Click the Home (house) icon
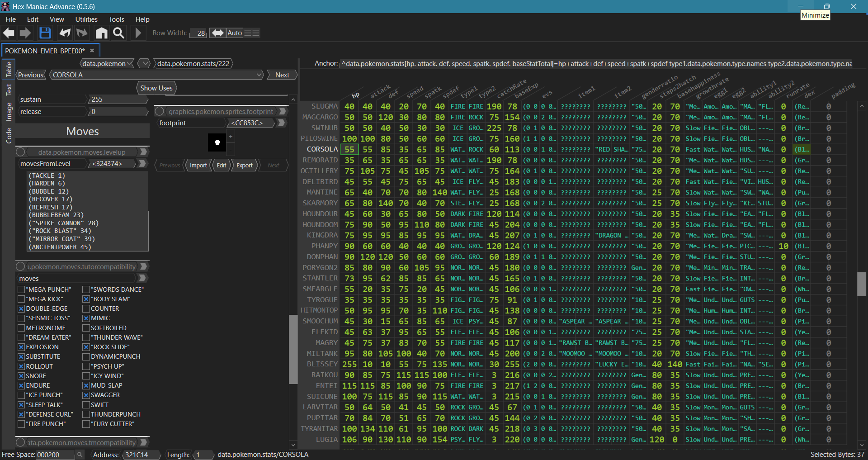 pyautogui.click(x=101, y=33)
